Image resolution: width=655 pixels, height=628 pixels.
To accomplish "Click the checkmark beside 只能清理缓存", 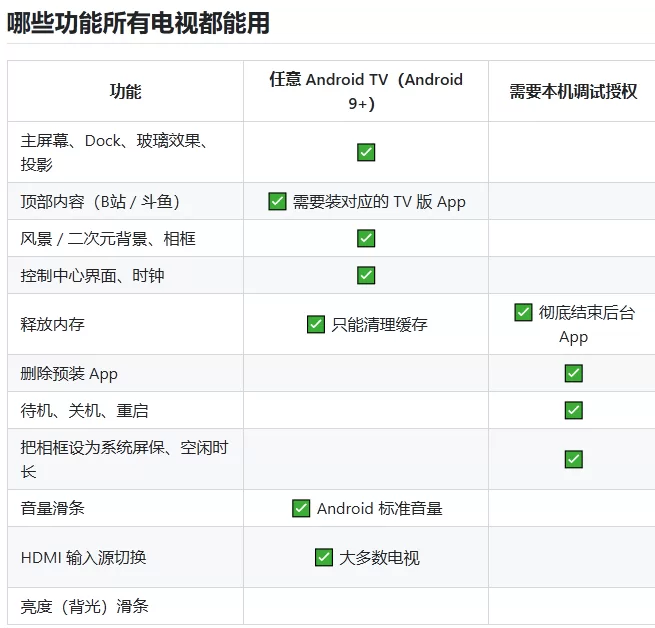I will click(316, 324).
